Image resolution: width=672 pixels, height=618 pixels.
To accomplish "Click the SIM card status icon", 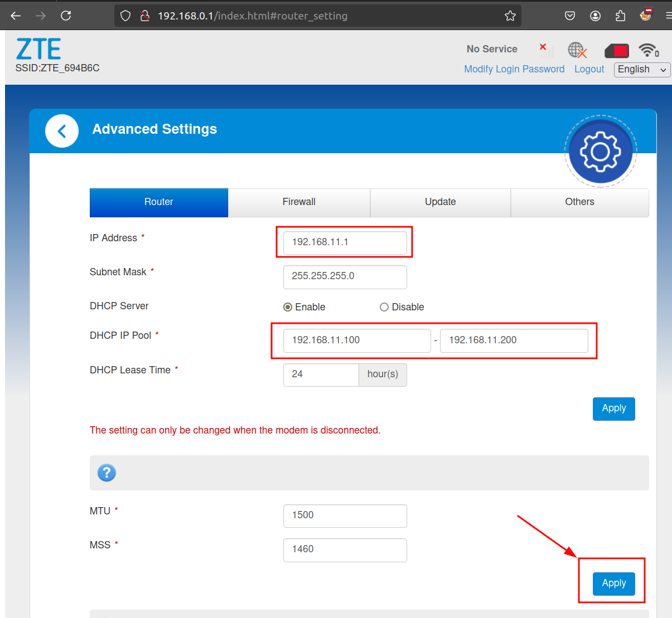I will coord(617,51).
